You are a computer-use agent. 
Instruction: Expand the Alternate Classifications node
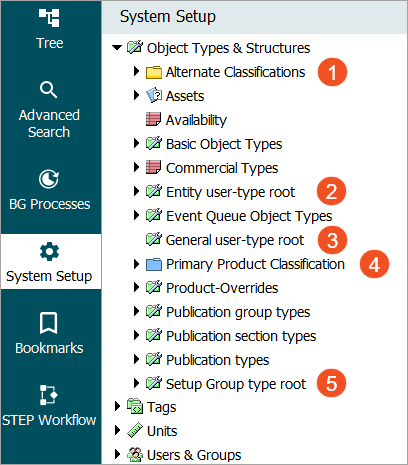(136, 71)
